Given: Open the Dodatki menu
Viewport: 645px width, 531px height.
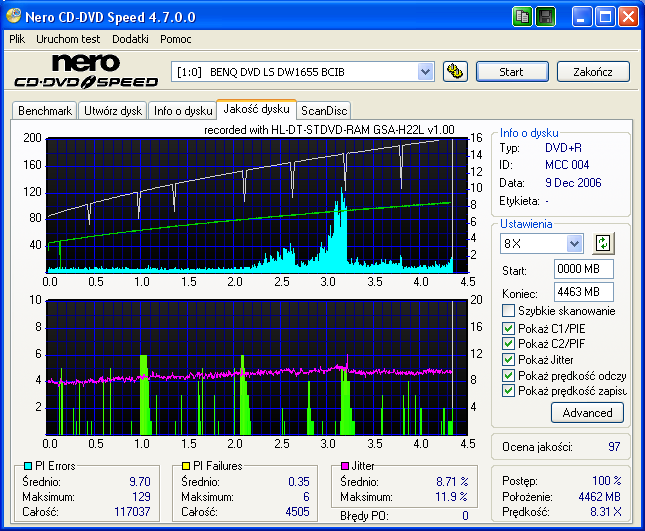Looking at the screenshot, I should (130, 39).
